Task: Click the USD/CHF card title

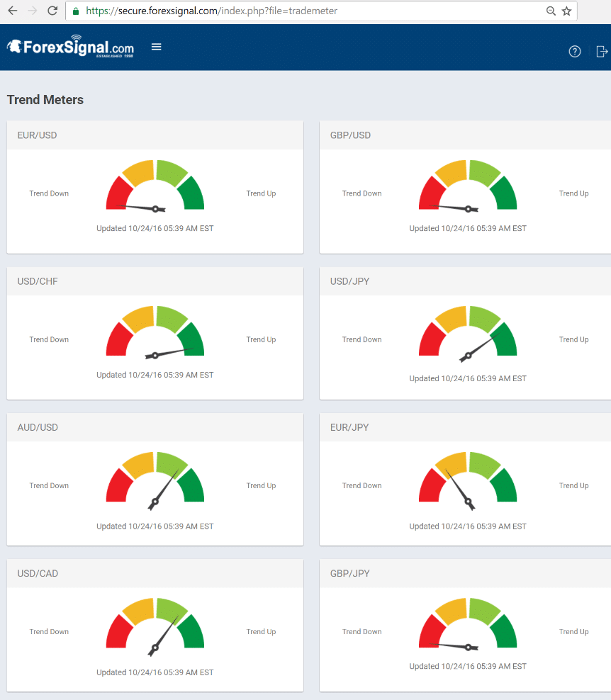Action: [38, 281]
